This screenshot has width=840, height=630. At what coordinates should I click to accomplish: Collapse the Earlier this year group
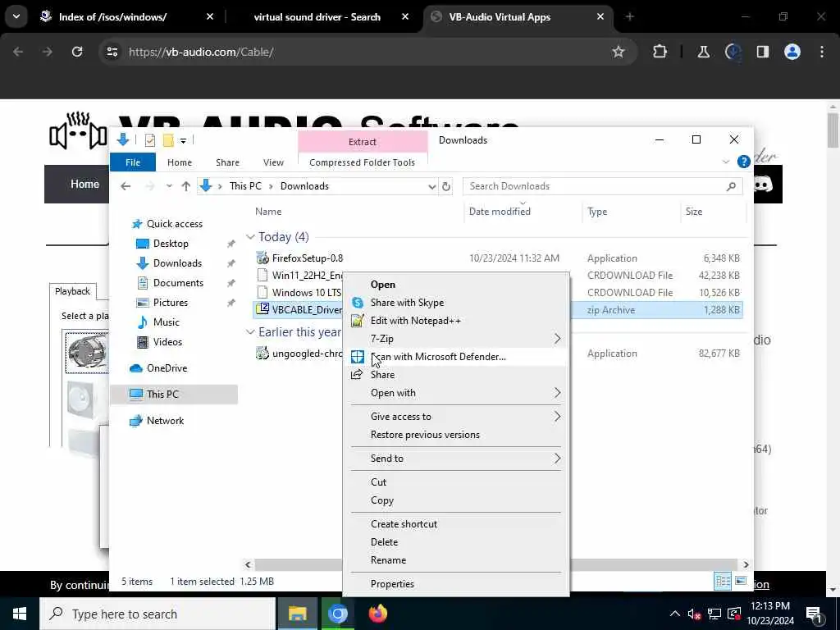coord(250,332)
